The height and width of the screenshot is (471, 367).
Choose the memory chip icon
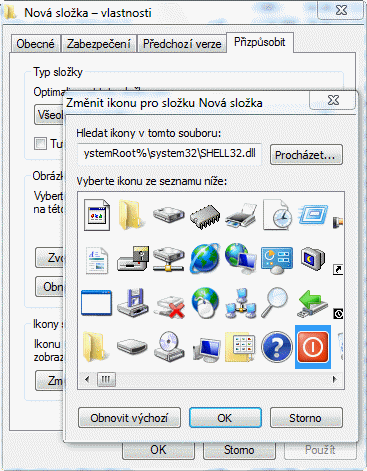click(205, 216)
